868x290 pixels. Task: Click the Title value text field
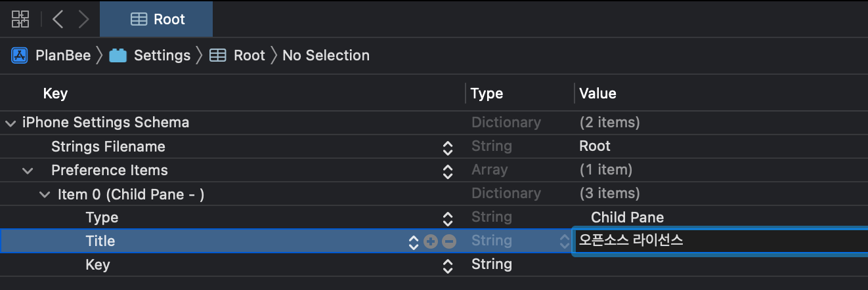coord(720,241)
